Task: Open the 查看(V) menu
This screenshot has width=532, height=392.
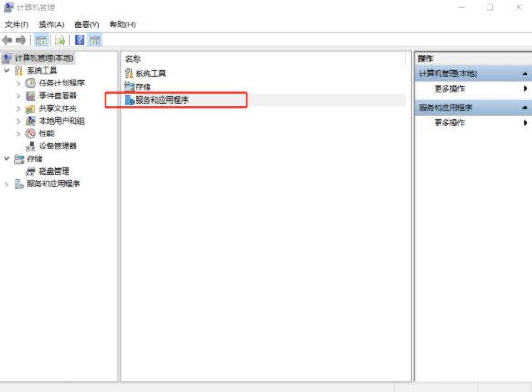Action: click(87, 25)
